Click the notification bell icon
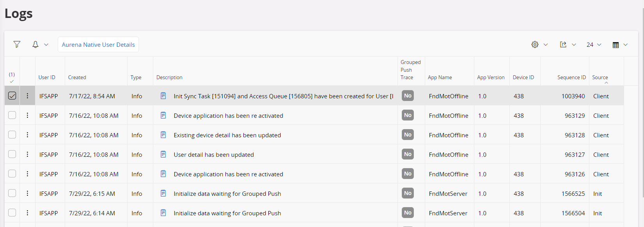This screenshot has width=644, height=227. [x=35, y=44]
